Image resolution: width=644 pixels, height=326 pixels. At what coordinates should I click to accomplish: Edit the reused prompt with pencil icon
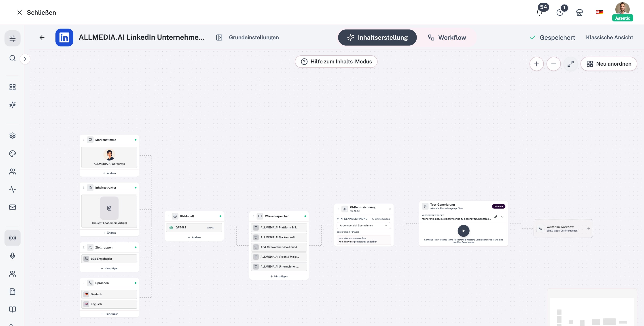click(x=496, y=217)
